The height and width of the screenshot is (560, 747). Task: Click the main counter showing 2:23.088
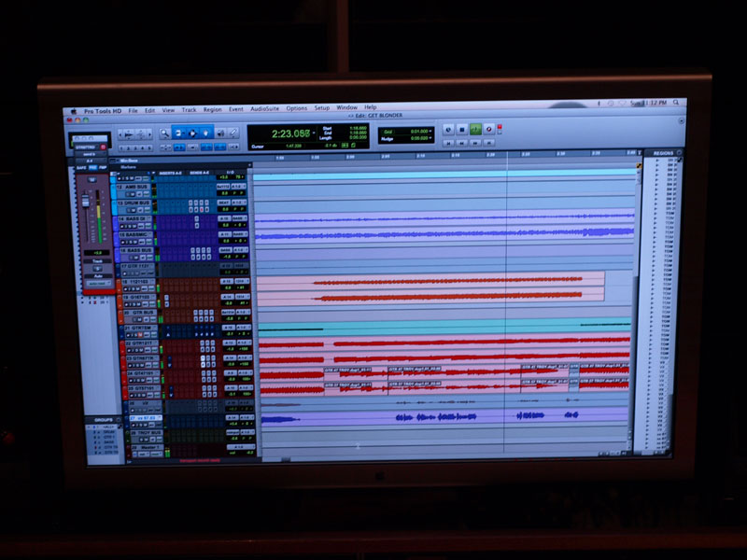(x=290, y=133)
